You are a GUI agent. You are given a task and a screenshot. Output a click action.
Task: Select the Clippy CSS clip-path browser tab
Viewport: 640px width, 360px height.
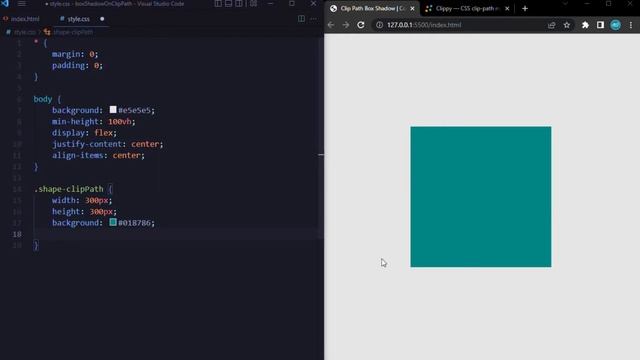[467, 9]
